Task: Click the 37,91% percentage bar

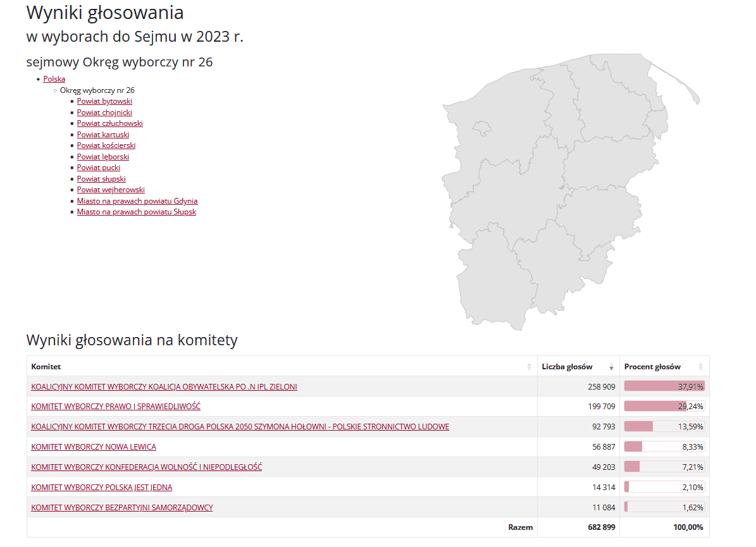Action: point(664,386)
